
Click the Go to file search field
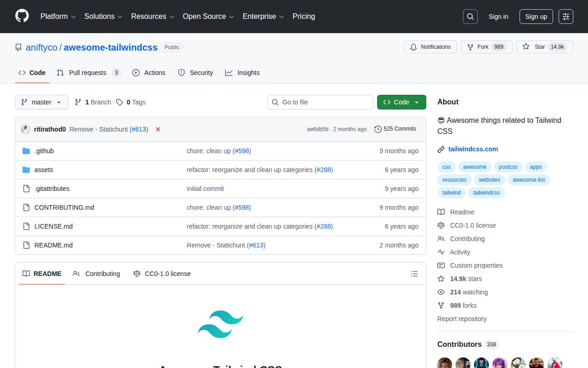point(320,102)
